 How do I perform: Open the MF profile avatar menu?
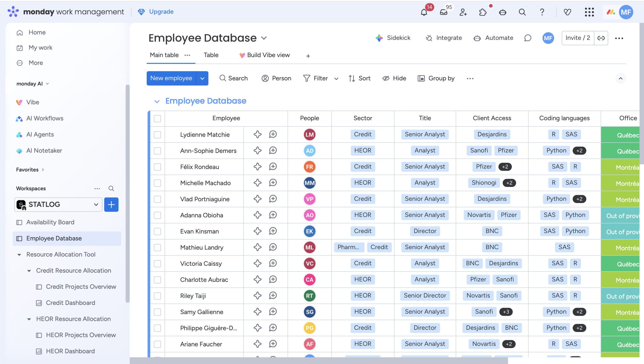pos(626,12)
